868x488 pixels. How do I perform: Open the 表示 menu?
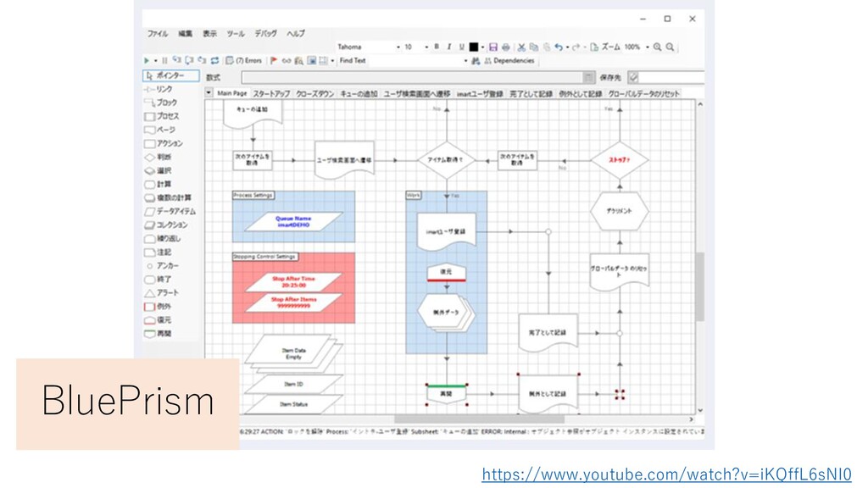coord(210,33)
